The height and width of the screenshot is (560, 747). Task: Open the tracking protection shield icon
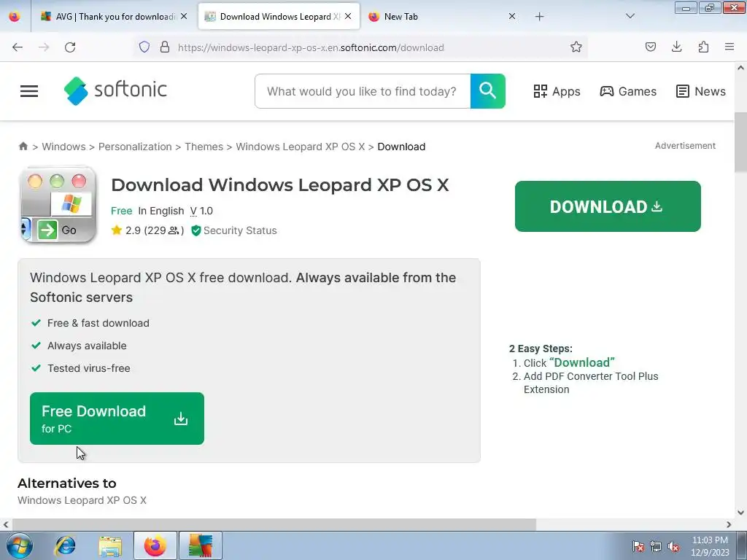[x=144, y=47]
